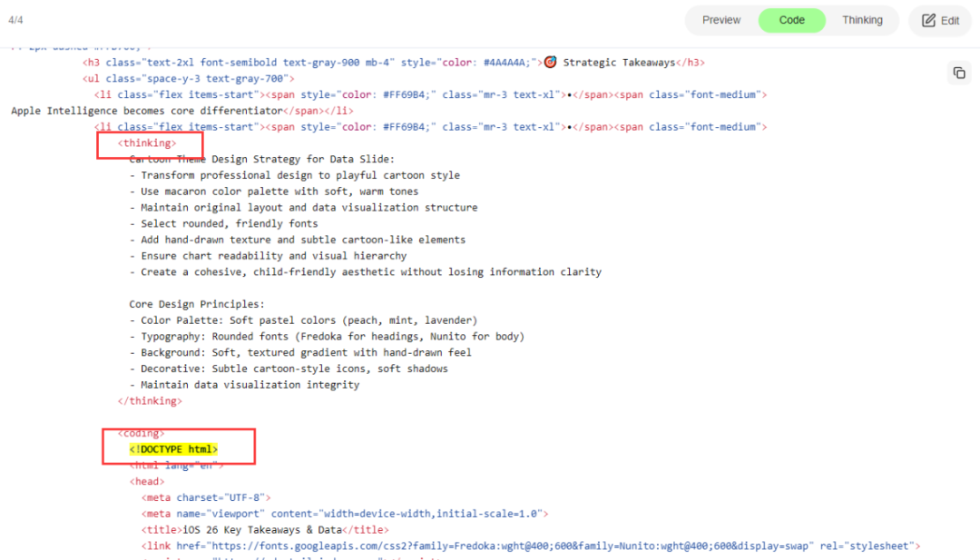Click the meta viewport line
This screenshot has width=980, height=560.
(x=344, y=514)
